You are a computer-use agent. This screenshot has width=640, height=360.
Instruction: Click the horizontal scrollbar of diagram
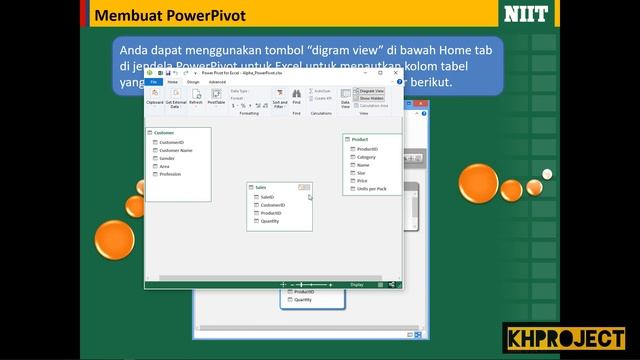tap(270, 278)
